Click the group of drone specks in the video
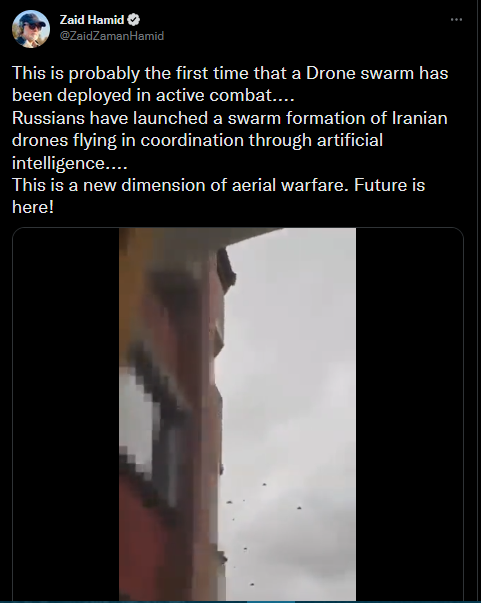Screen dimensions: 481x603 (262, 534)
